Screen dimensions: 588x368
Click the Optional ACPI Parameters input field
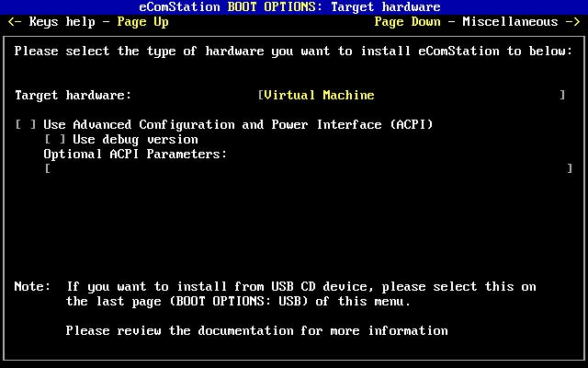(x=309, y=168)
